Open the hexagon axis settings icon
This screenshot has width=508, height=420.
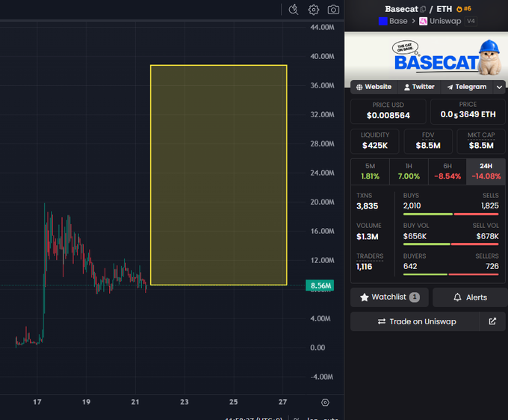click(x=325, y=403)
